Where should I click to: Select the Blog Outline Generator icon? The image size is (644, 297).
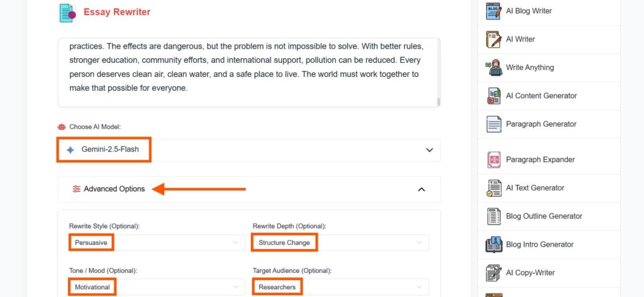pos(494,216)
